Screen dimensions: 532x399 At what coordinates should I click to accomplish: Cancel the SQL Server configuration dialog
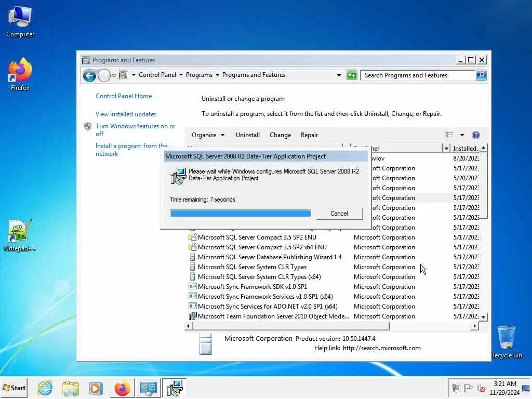(x=339, y=214)
